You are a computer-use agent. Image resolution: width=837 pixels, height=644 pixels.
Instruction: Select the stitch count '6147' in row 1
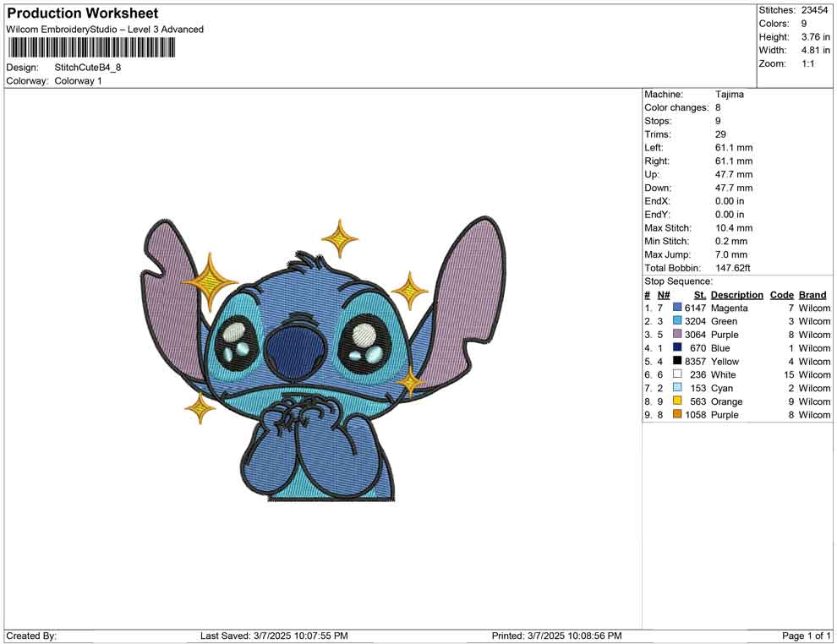point(695,308)
